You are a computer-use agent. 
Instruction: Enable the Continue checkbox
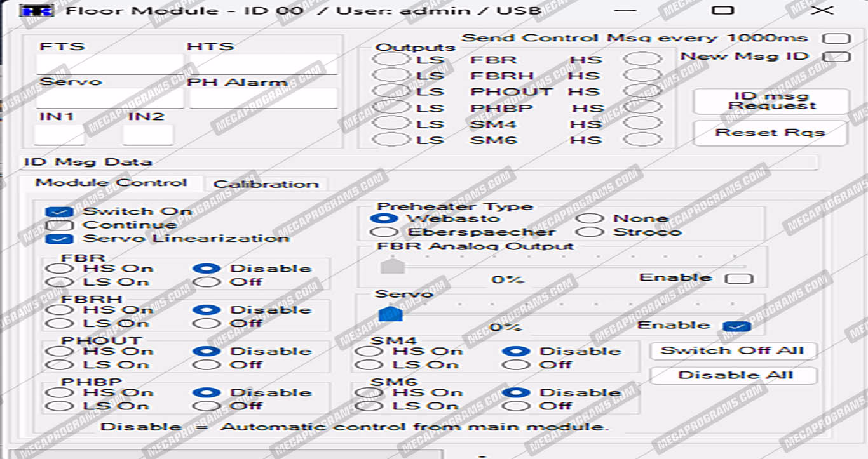[x=60, y=225]
